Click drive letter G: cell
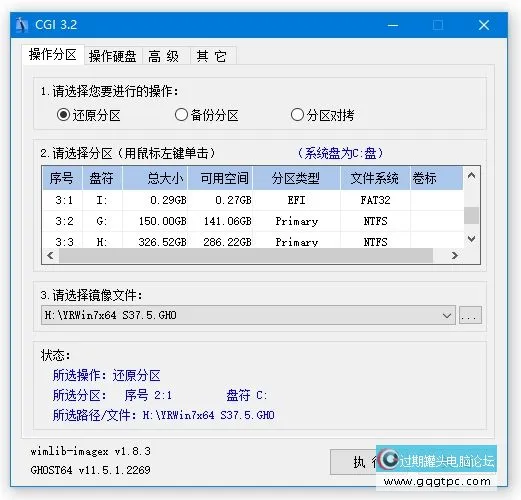The height and width of the screenshot is (500, 521). [x=102, y=221]
